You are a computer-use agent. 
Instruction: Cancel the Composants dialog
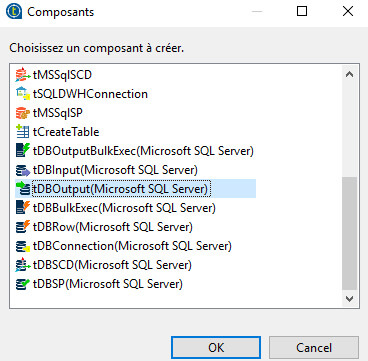coord(314,348)
